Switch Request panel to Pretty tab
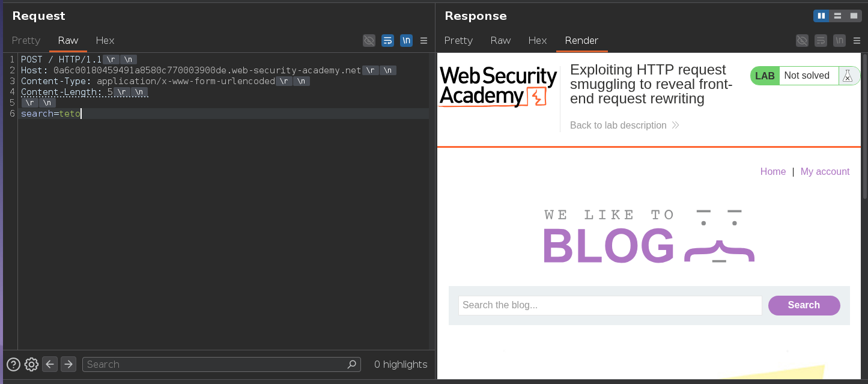868x384 pixels. (x=26, y=40)
